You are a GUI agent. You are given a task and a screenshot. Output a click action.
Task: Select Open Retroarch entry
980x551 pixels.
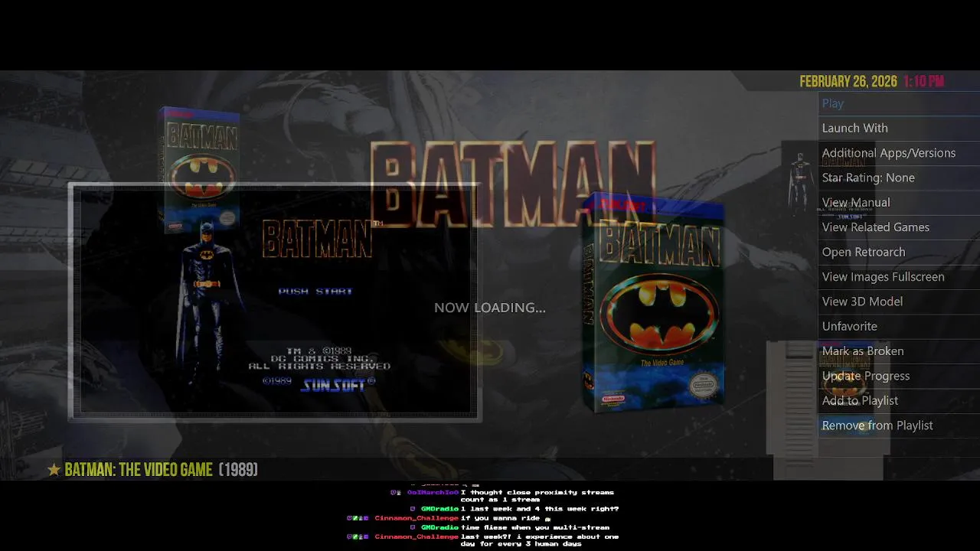coord(899,252)
